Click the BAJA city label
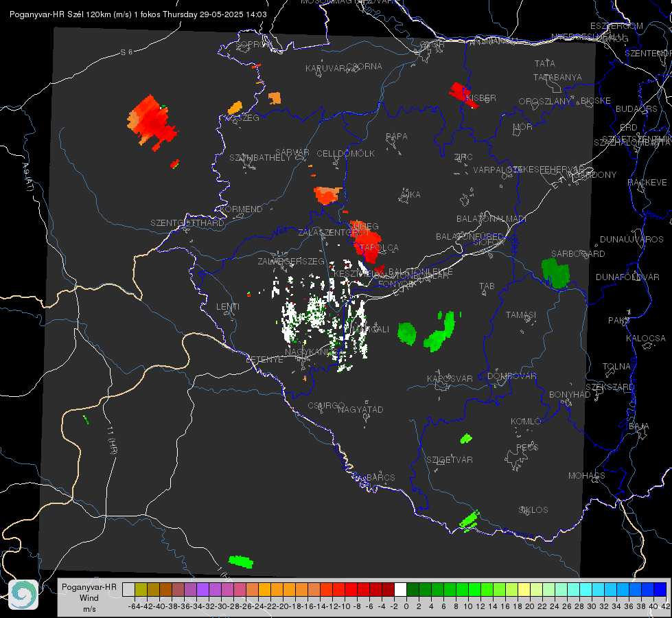672x618 pixels. click(x=639, y=426)
